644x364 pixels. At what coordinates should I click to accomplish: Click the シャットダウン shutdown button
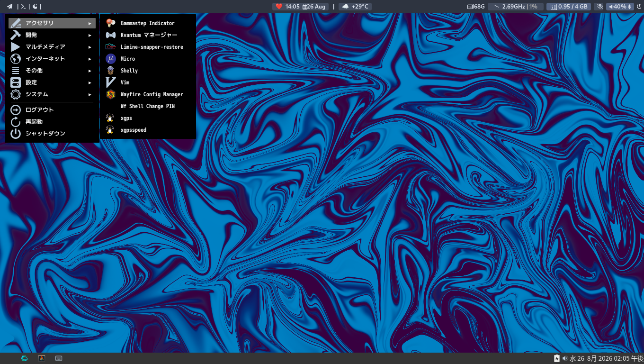[52, 134]
